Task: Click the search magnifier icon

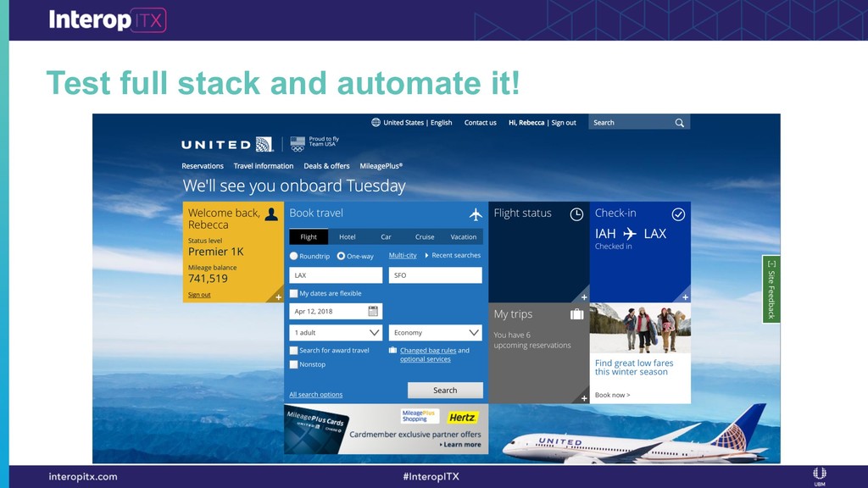Action: tap(679, 123)
